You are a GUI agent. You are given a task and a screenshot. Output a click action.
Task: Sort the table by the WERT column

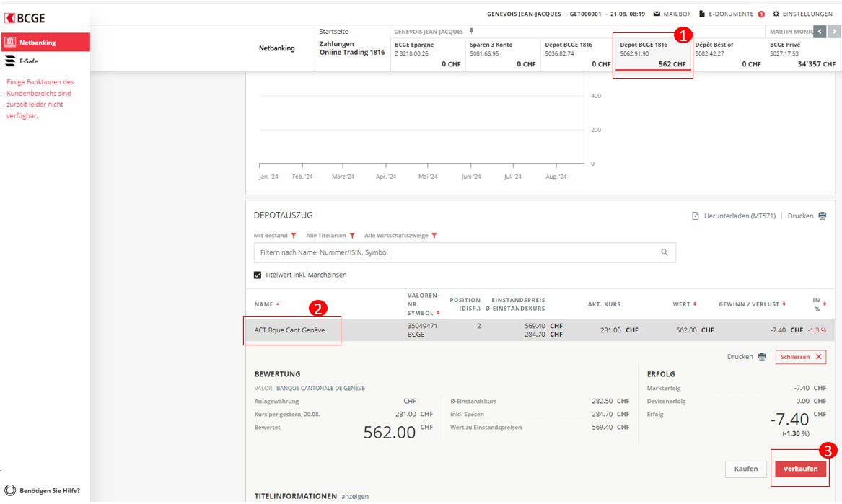click(x=685, y=304)
